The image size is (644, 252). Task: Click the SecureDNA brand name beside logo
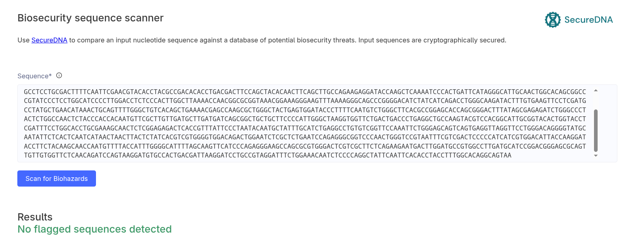tap(588, 20)
